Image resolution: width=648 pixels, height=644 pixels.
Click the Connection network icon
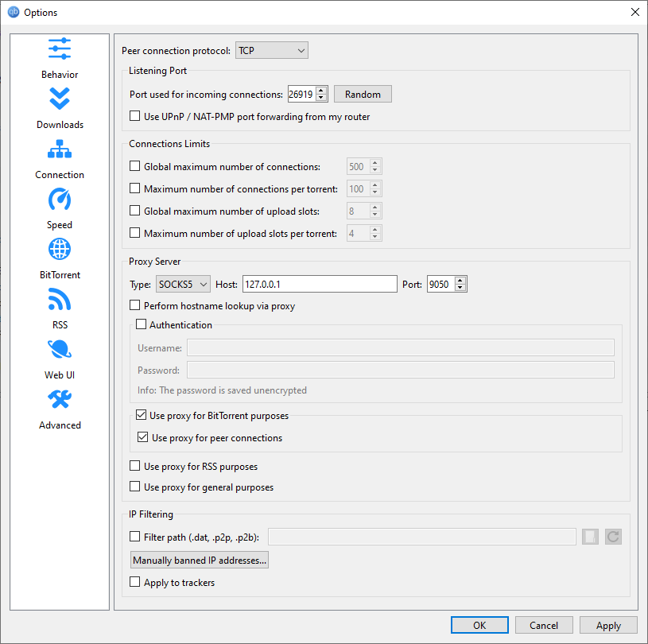[x=60, y=149]
